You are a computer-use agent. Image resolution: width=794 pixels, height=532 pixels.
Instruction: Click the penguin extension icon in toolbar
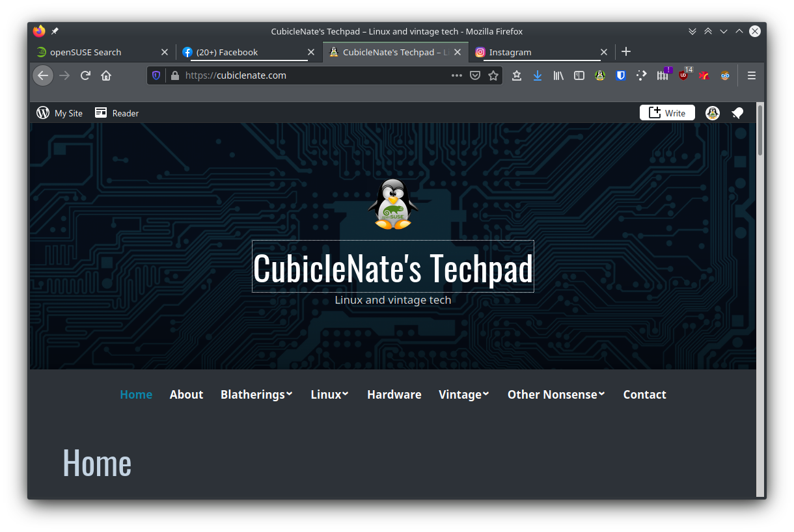tap(599, 75)
